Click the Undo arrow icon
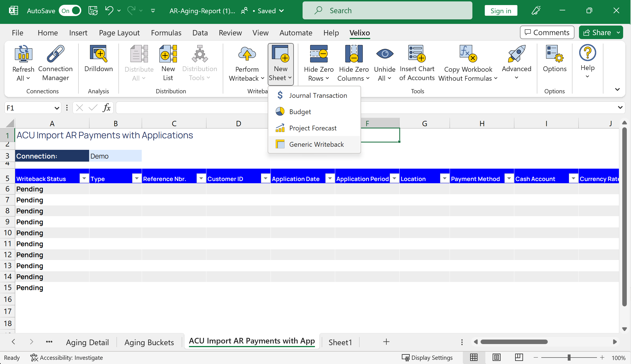This screenshot has width=631, height=364. pyautogui.click(x=109, y=11)
